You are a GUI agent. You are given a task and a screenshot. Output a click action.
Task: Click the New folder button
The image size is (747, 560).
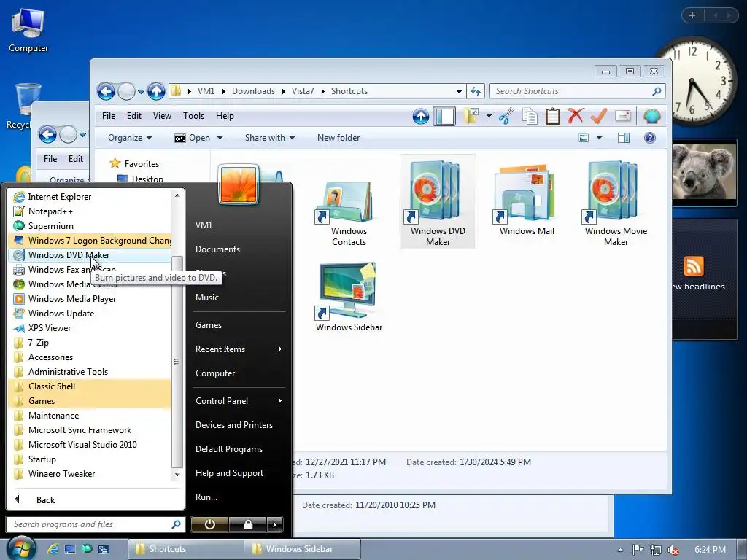338,138
